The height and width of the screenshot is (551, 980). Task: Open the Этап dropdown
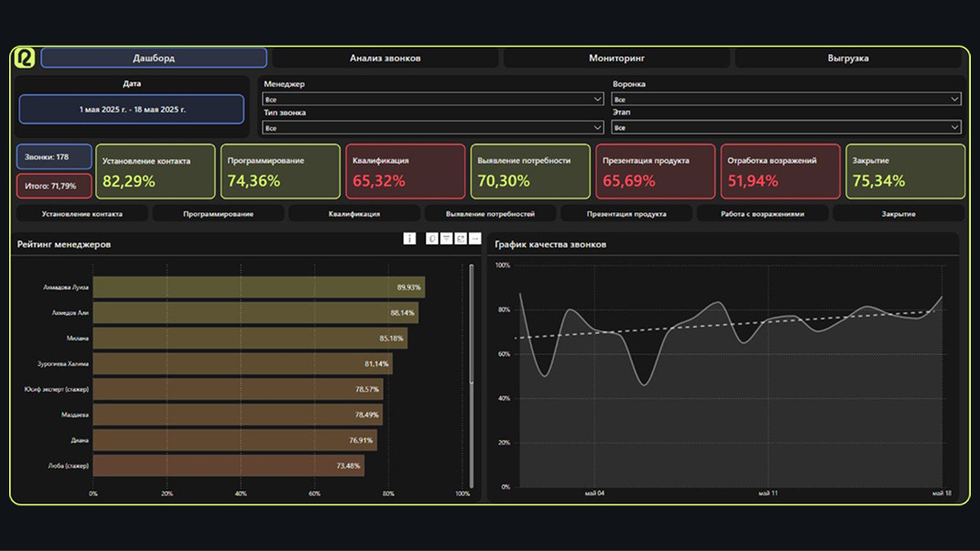(786, 128)
